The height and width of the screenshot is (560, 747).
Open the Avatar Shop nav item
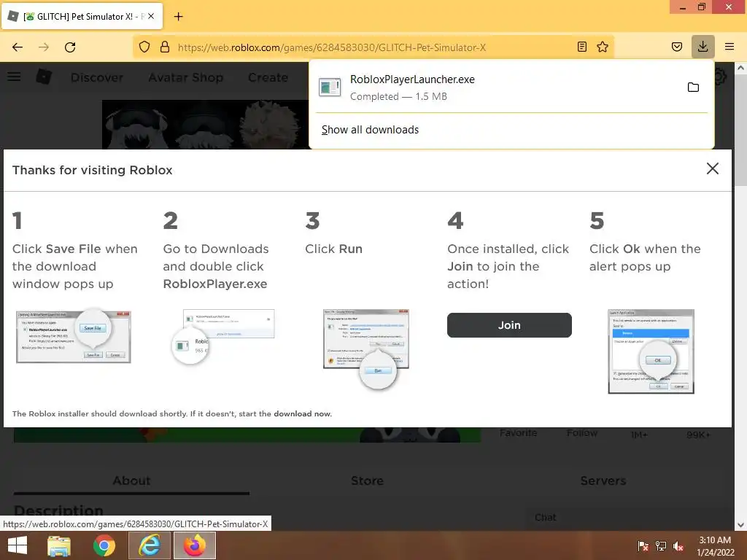click(185, 77)
